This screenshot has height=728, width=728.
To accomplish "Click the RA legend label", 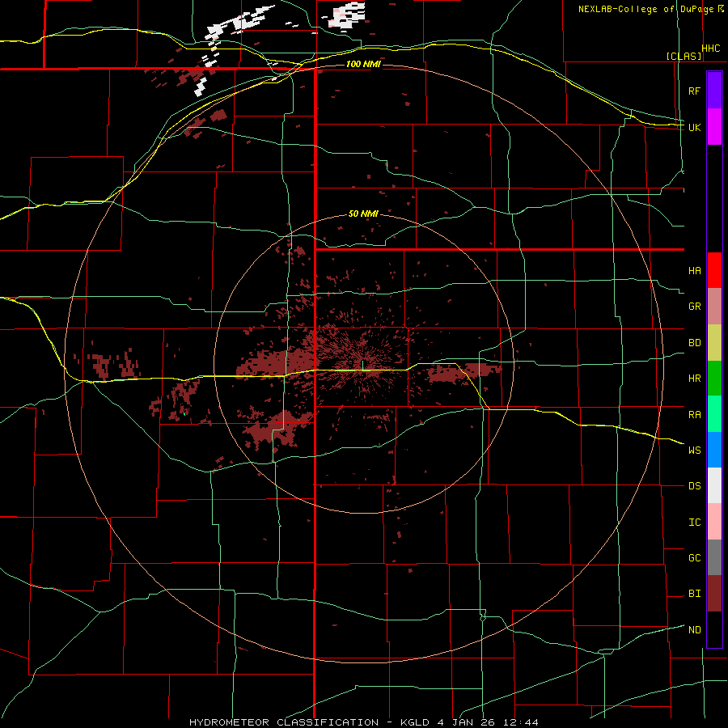I will click(694, 414).
